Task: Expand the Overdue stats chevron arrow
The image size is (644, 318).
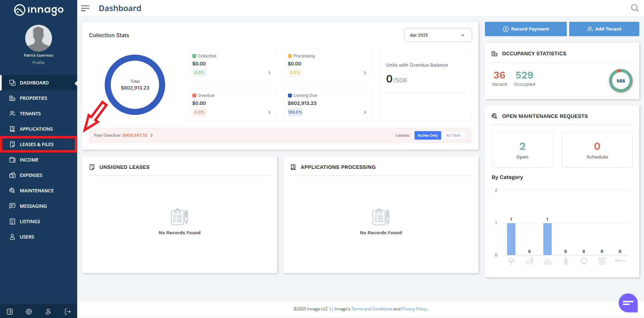Action: (269, 112)
